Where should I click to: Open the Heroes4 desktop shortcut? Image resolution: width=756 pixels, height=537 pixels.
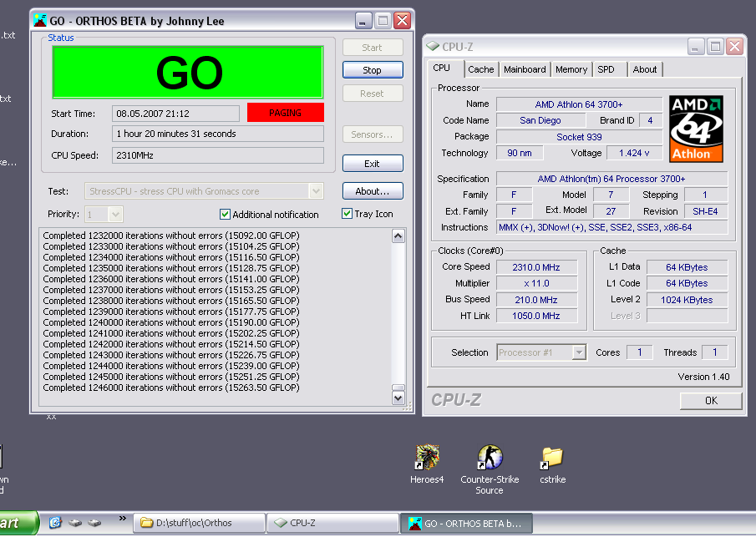tap(427, 464)
